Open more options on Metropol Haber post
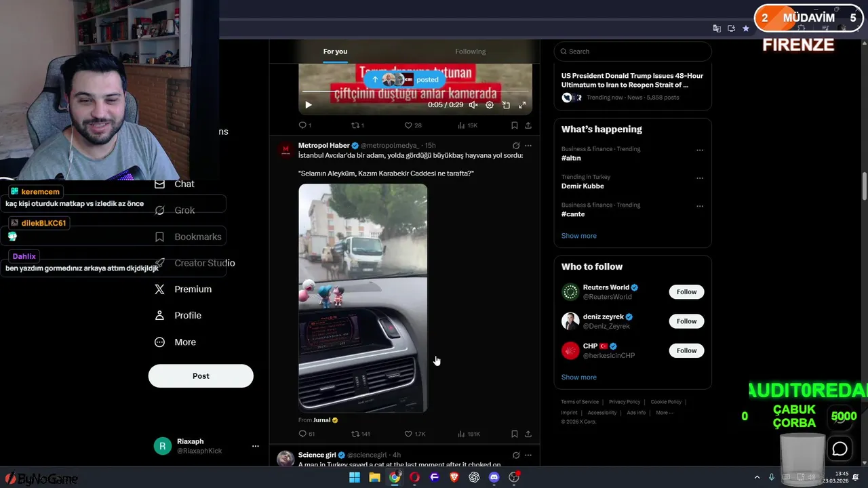Image resolution: width=868 pixels, height=488 pixels. tap(528, 146)
